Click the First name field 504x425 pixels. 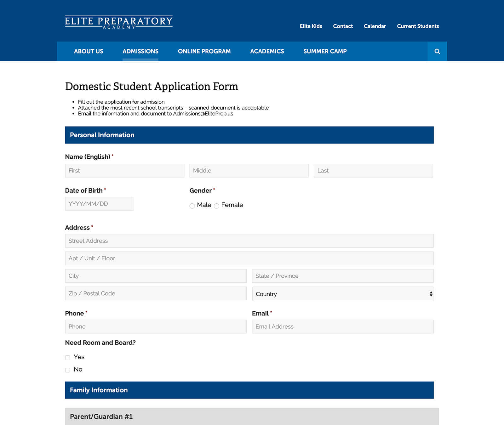pos(124,171)
